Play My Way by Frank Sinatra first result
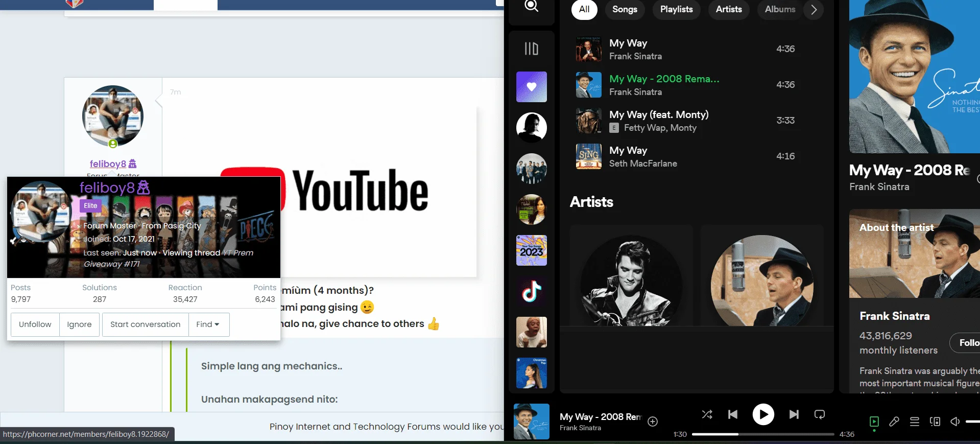980x444 pixels. pyautogui.click(x=697, y=49)
